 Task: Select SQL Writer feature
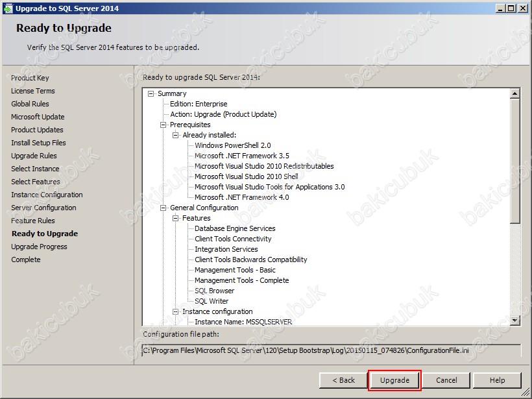tap(212, 301)
